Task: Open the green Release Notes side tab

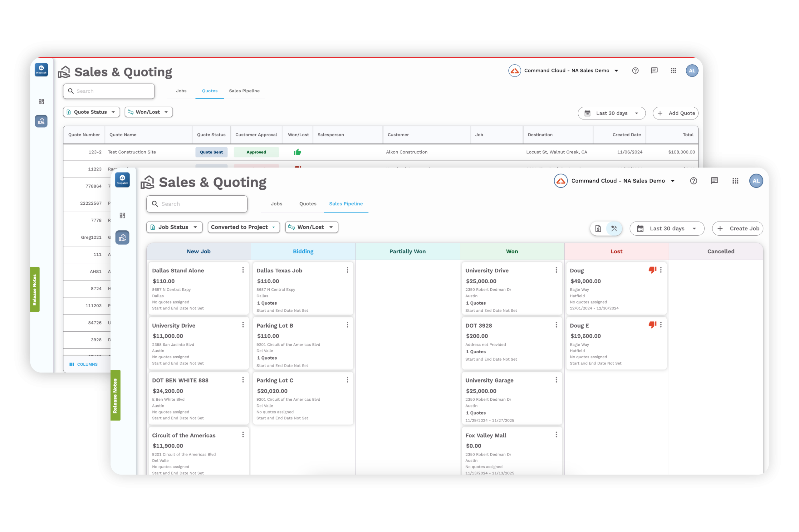Action: coord(115,395)
